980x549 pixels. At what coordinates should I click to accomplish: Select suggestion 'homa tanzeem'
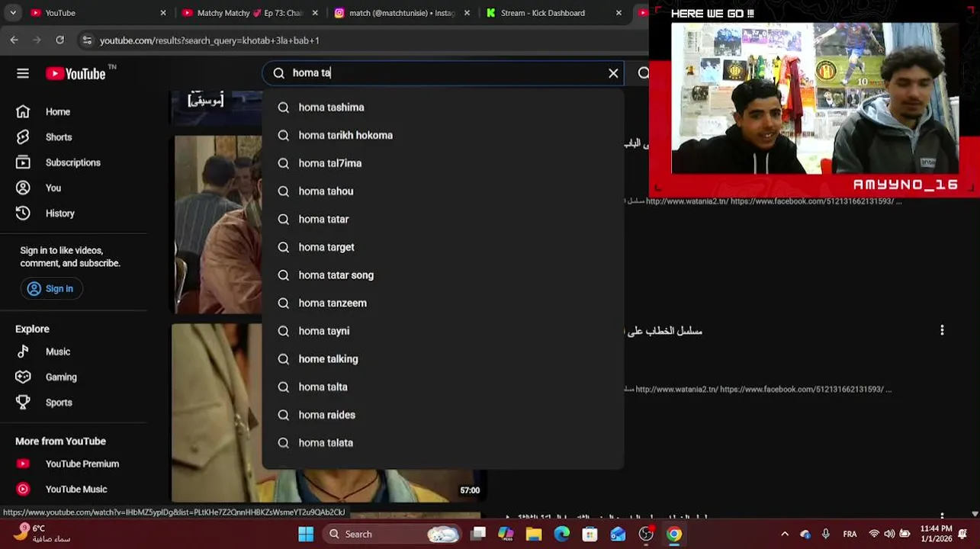click(442, 303)
